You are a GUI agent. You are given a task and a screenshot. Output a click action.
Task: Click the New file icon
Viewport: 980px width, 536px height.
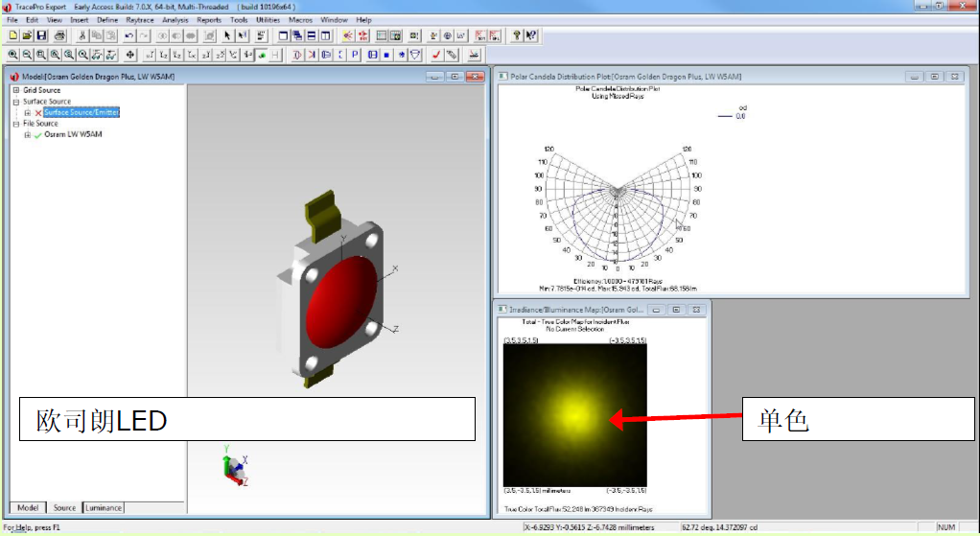[12, 35]
